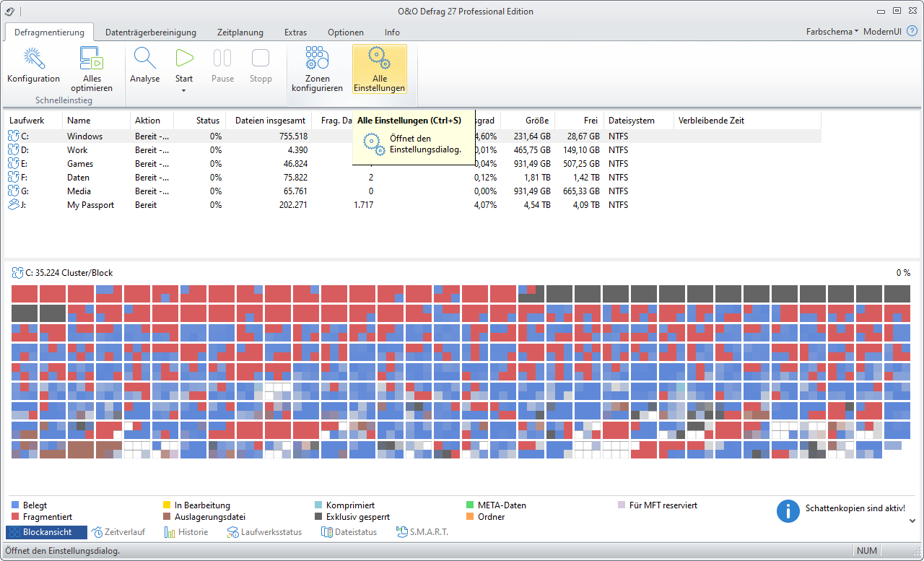Click the Stopp toolbar icon
Screen dimensions: 924x561
(x=261, y=59)
